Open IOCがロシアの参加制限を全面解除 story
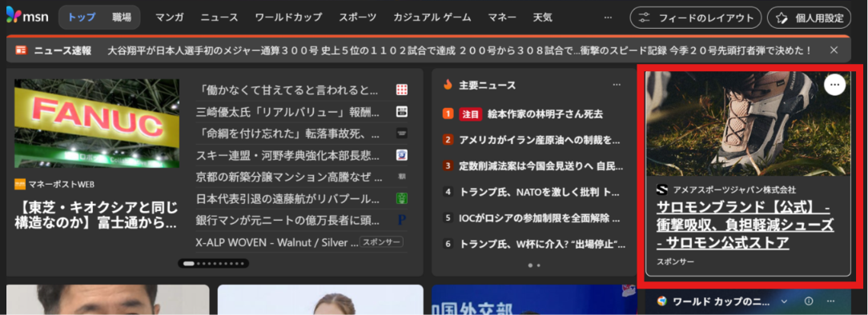The width and height of the screenshot is (868, 315). click(x=540, y=217)
